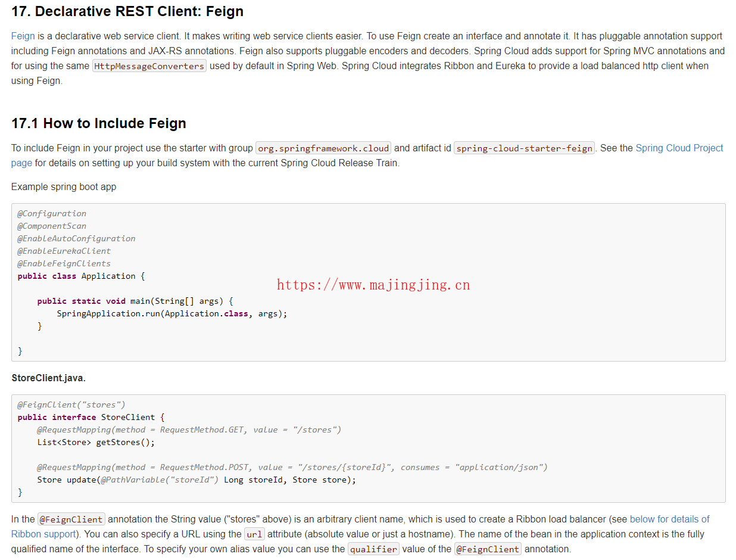Click the @EnableFeignClients annotation line
This screenshot has height=560, width=736.
click(64, 263)
